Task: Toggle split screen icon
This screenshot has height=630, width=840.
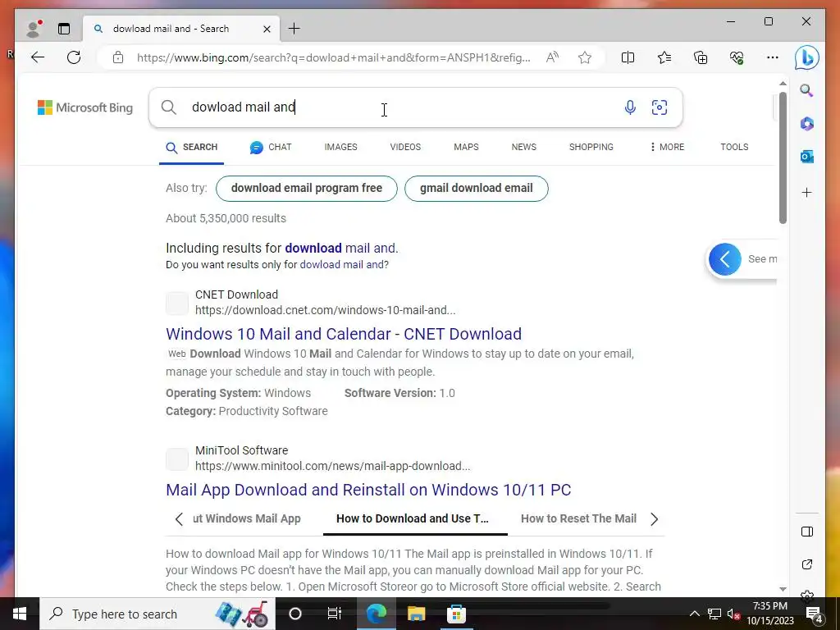Action: [628, 57]
